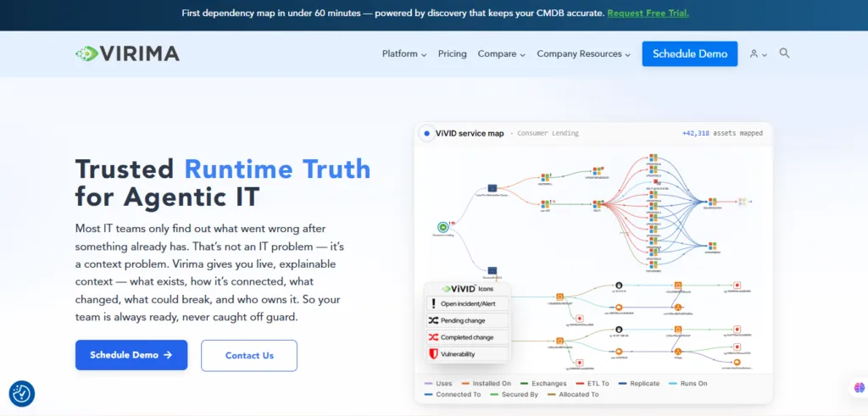868x416 pixels.
Task: Click the 'Runs On' legend entry
Action: coord(688,383)
